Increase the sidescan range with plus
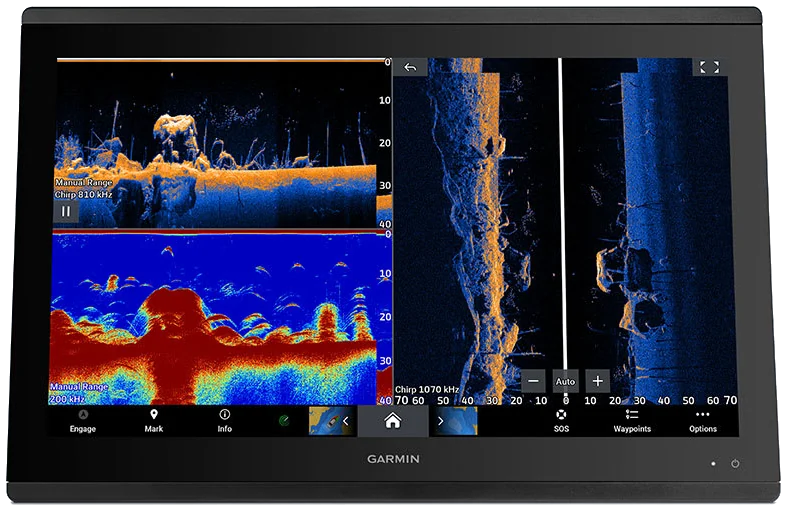This screenshot has height=511, width=787. click(597, 381)
